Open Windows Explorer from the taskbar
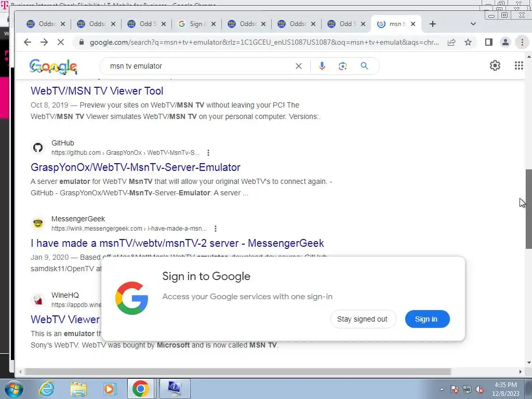Viewport: 532px width, 399px height. tap(78, 389)
